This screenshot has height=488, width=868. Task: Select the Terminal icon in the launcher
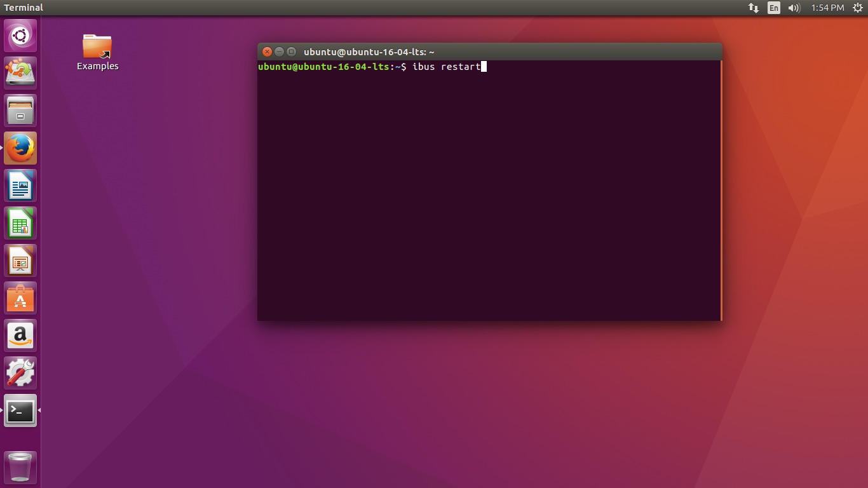pyautogui.click(x=20, y=410)
